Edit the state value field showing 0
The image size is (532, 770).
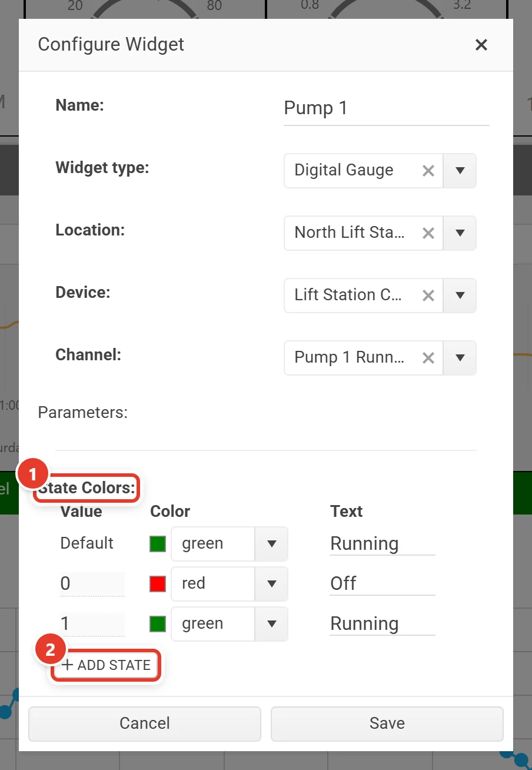(92, 583)
